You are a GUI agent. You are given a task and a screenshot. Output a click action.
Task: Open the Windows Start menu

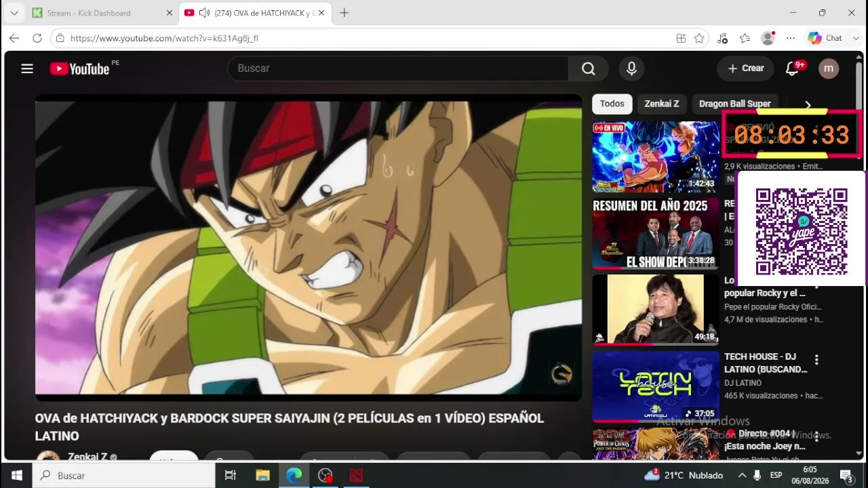point(16,476)
